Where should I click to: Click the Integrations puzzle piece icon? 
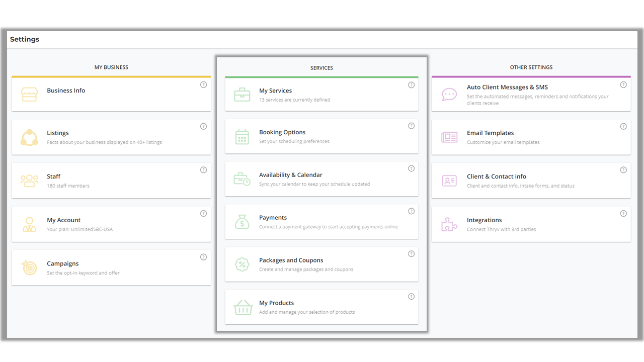(x=449, y=224)
